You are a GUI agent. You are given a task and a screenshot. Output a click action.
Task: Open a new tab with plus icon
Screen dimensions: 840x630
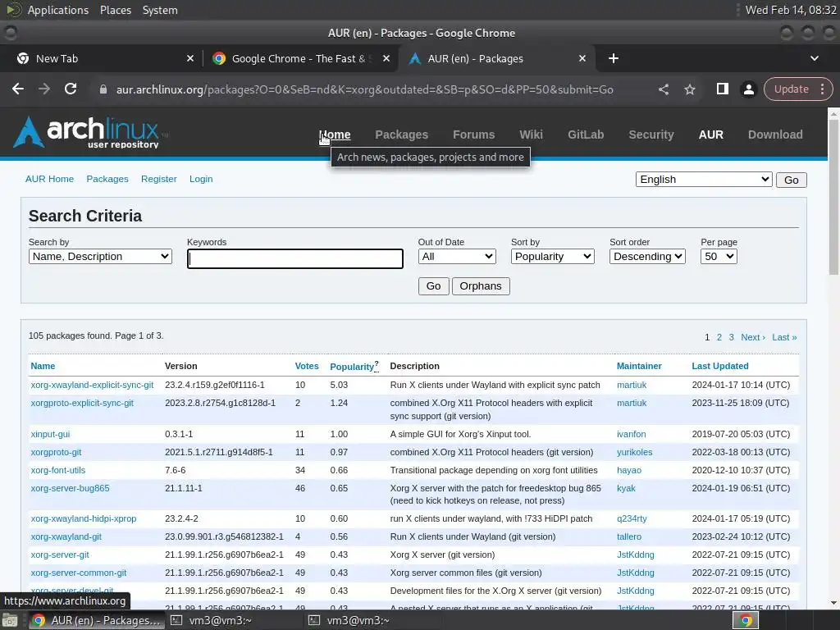tap(614, 58)
